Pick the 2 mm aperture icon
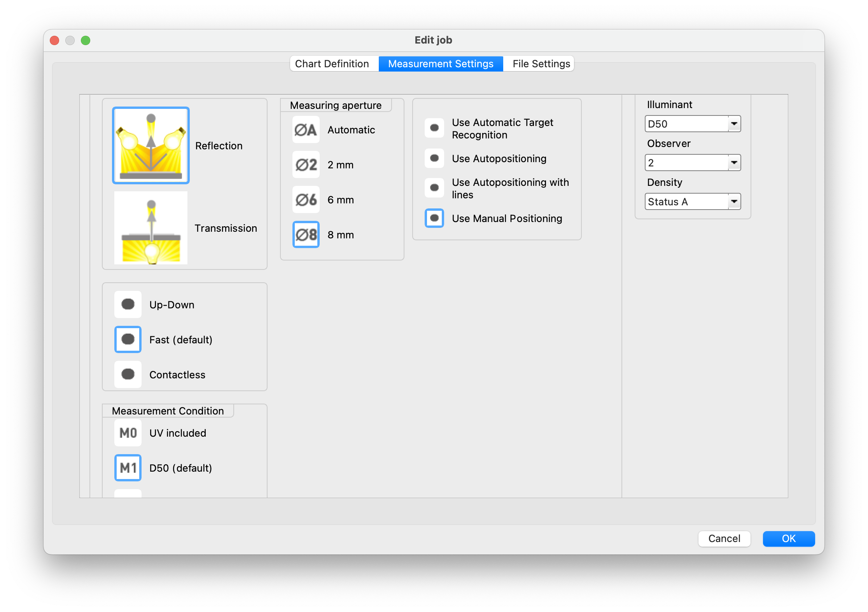Viewport: 868px width, 612px height. coord(306,165)
